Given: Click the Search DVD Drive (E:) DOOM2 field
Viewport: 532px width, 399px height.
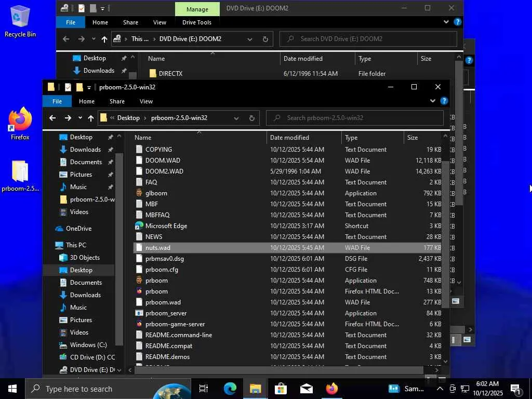Looking at the screenshot, I should pos(368,39).
